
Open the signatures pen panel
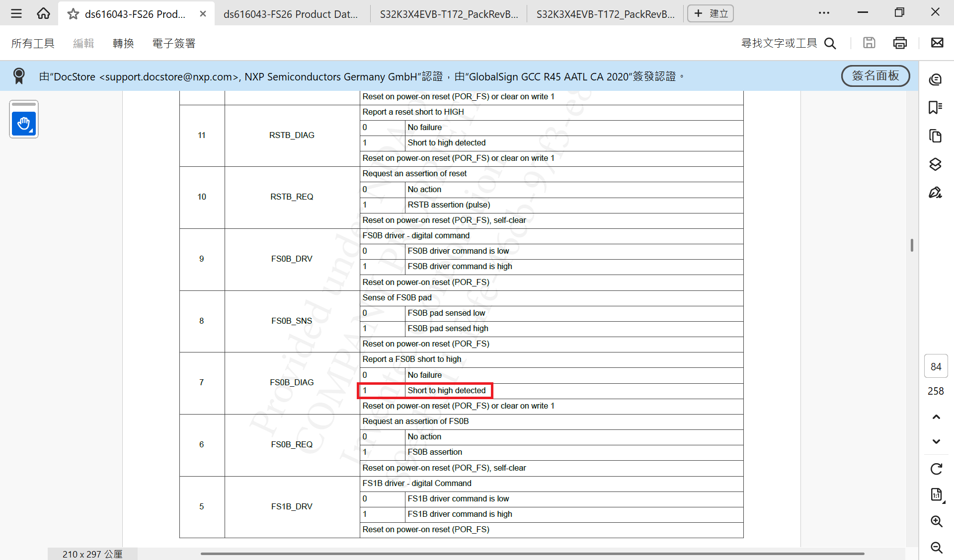pos(936,192)
